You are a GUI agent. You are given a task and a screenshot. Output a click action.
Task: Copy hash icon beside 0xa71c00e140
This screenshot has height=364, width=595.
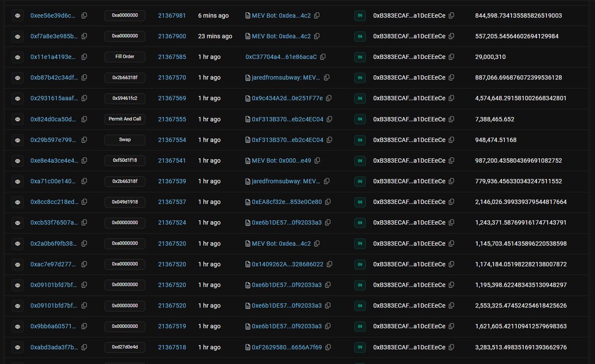84,182
